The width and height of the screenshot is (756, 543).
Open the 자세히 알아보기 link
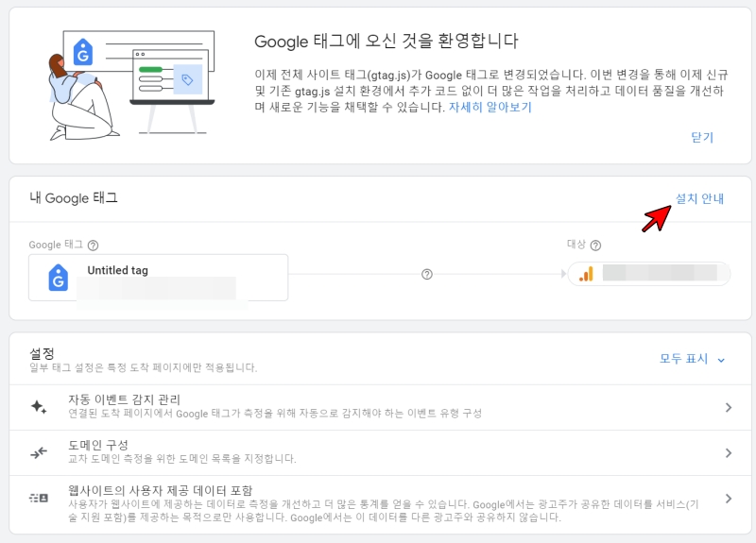[490, 107]
